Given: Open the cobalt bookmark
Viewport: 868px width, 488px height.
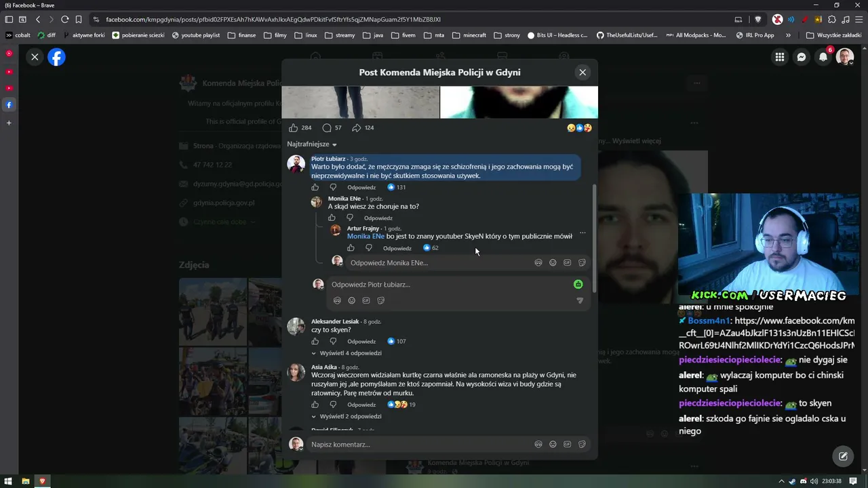Looking at the screenshot, I should 18,35.
